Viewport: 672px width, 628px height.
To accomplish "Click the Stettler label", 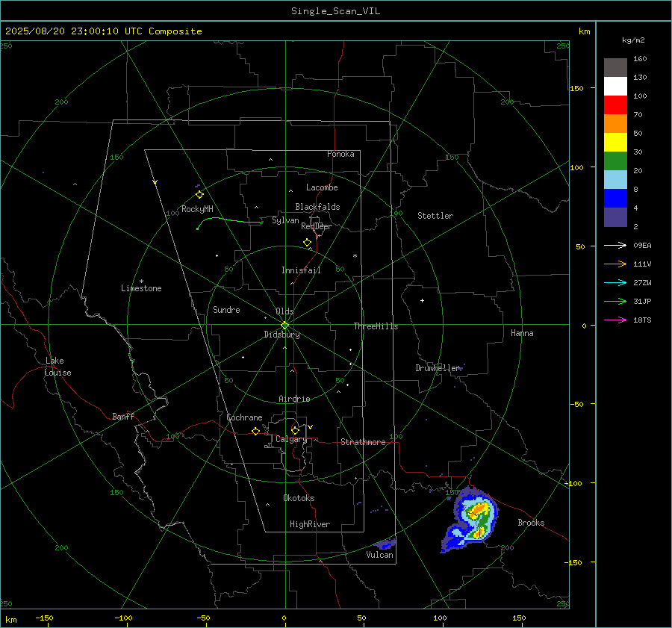I will [435, 216].
